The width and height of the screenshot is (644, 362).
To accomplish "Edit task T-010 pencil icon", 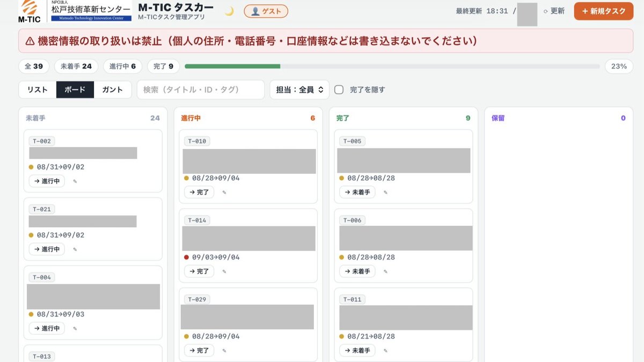I will pos(224,192).
